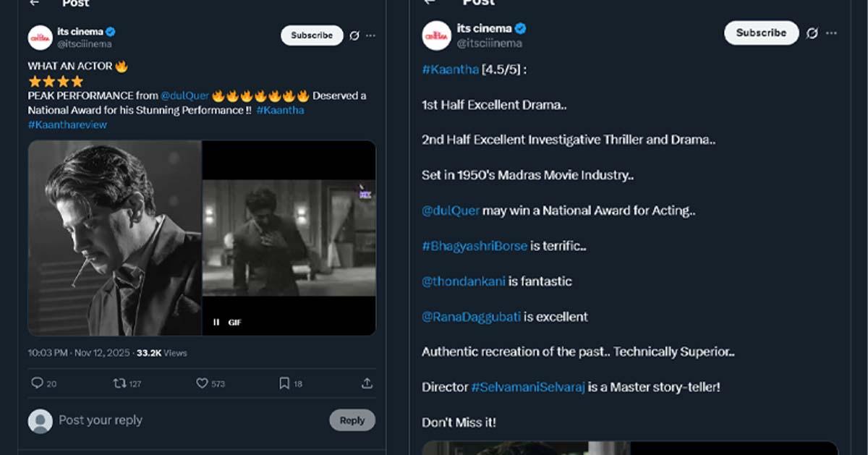Open the #Kaanthareview hashtag link

[67, 124]
